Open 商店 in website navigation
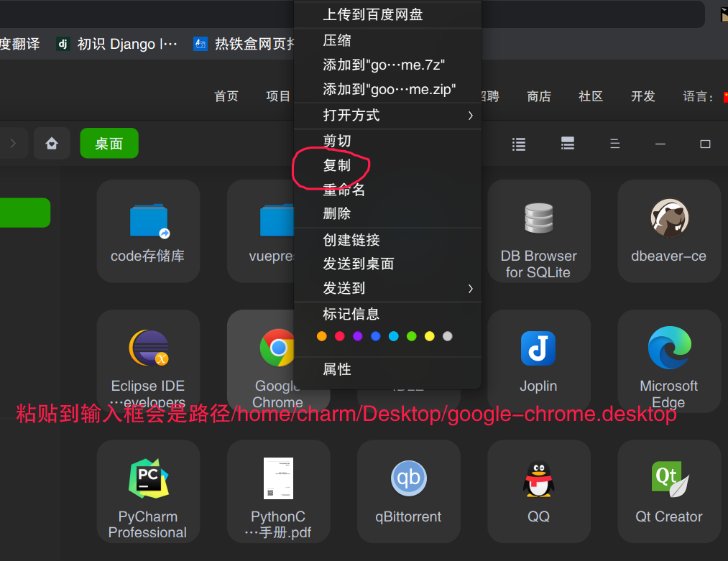The image size is (728, 561). pyautogui.click(x=539, y=96)
